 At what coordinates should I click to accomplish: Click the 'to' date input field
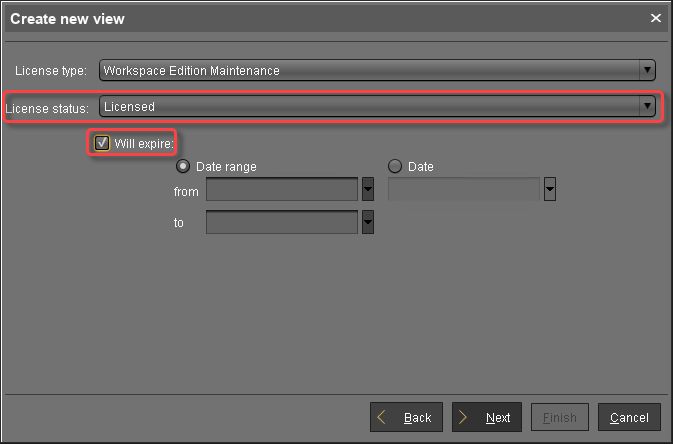[x=281, y=222]
